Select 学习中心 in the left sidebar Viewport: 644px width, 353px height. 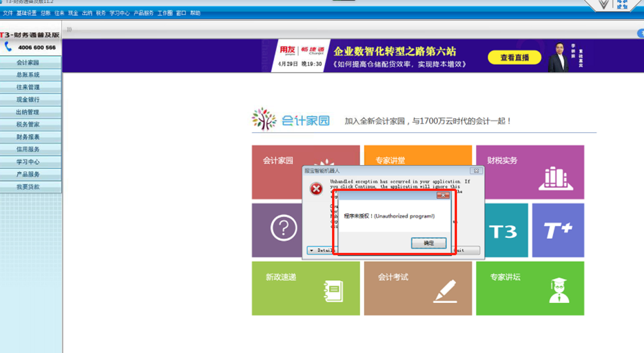(31, 162)
